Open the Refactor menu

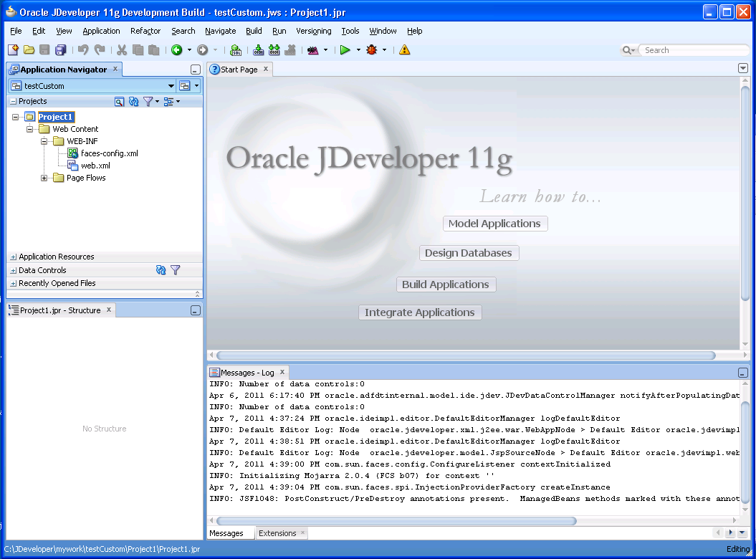145,31
